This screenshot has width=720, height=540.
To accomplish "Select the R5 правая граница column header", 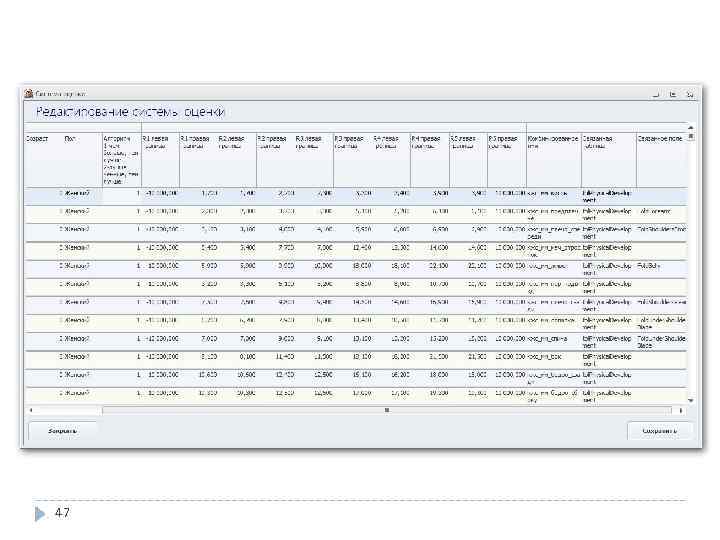I will point(507,159).
